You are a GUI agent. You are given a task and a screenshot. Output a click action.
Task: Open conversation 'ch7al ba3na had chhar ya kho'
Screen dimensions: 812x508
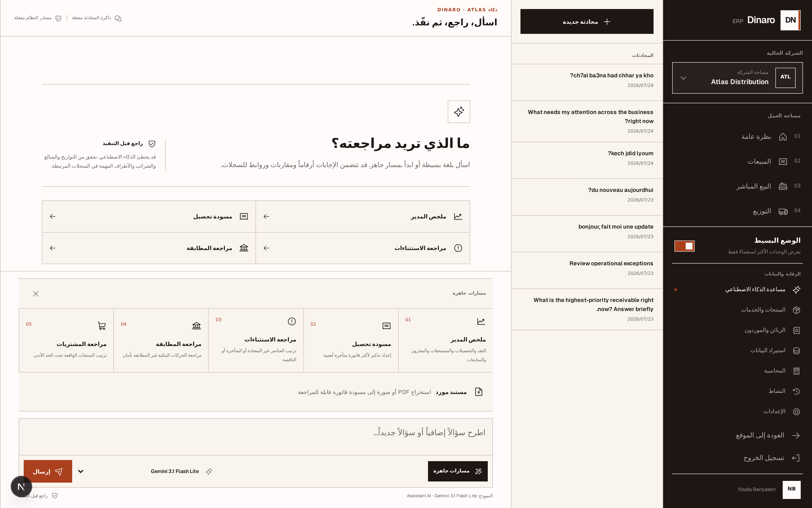click(x=587, y=82)
